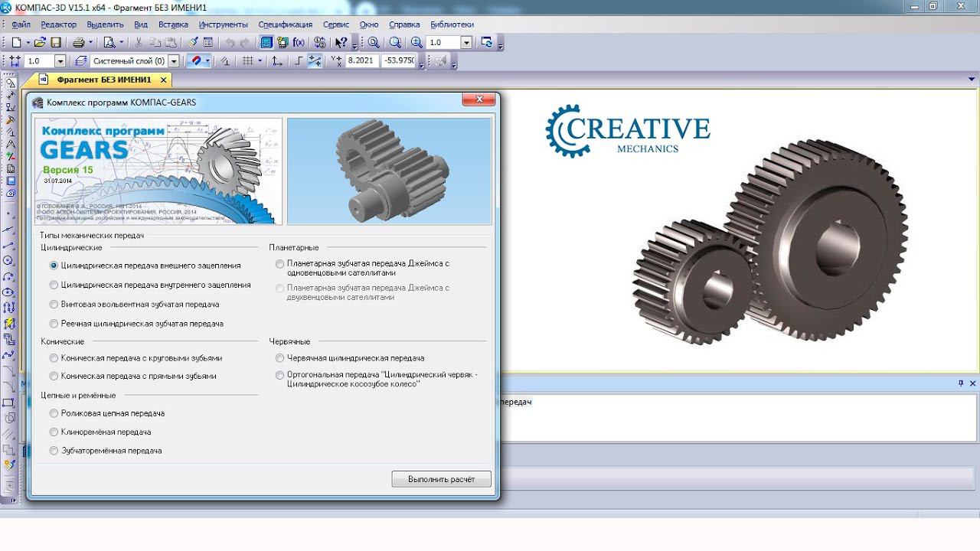Open the 'Библиотеки' menu
980x551 pixels.
[x=452, y=24]
